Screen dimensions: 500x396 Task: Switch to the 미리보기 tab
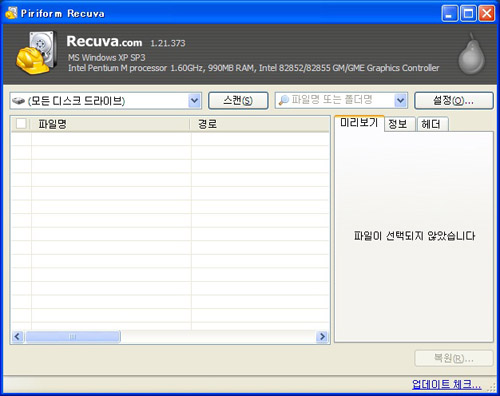point(359,123)
